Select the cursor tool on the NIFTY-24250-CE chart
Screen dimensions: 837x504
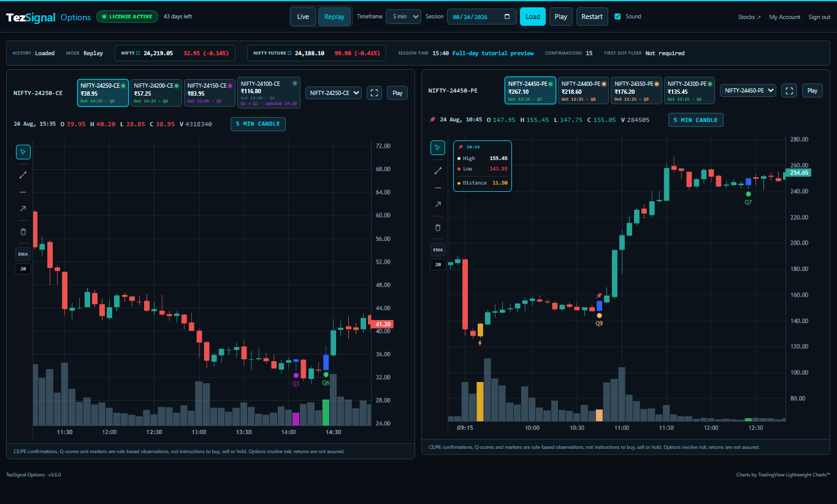[x=23, y=151]
